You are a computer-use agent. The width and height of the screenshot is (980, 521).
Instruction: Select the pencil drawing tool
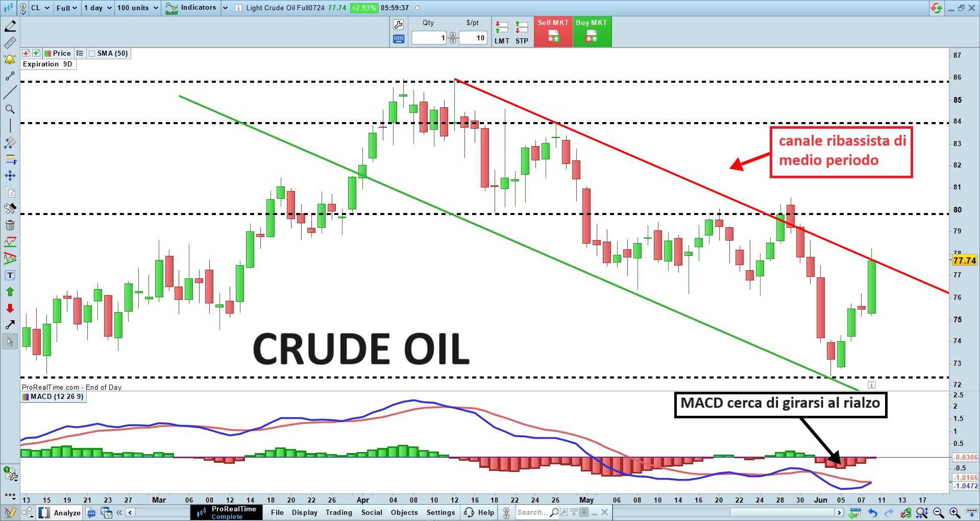[x=10, y=26]
